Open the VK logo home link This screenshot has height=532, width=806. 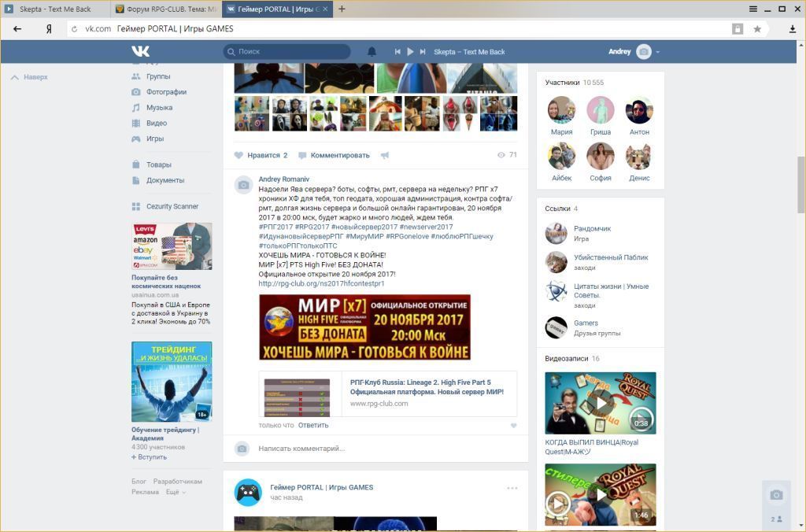click(140, 51)
